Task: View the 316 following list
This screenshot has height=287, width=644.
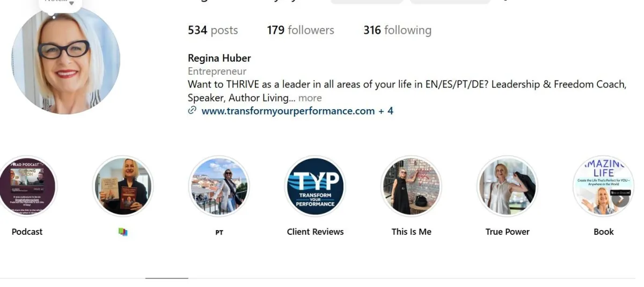Action: (x=397, y=30)
